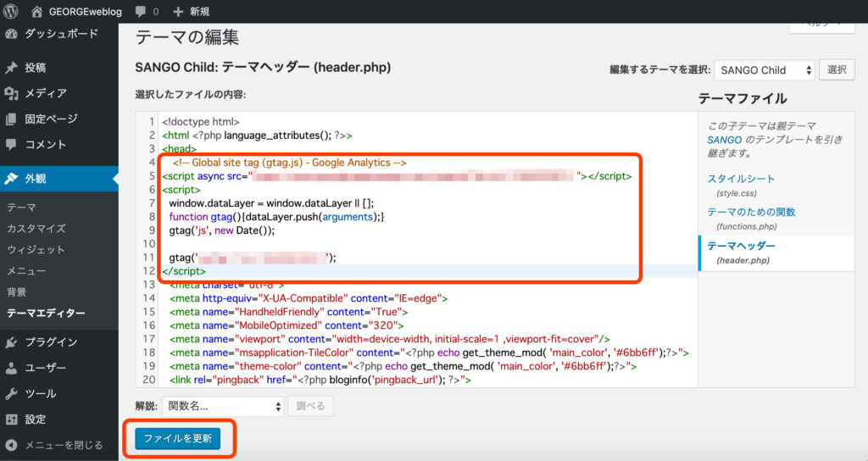868x461 pixels.
Task: Click ファイルを更新 button
Action: pyautogui.click(x=178, y=438)
